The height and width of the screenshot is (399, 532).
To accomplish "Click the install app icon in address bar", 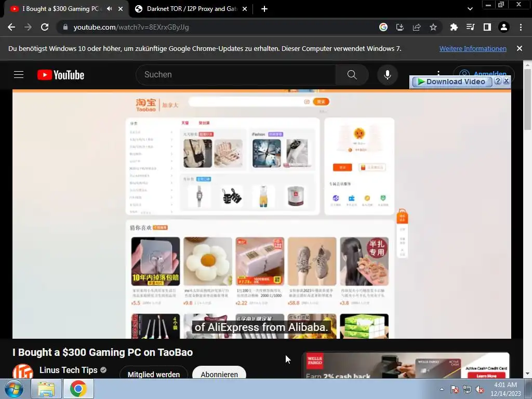I will coord(400,27).
